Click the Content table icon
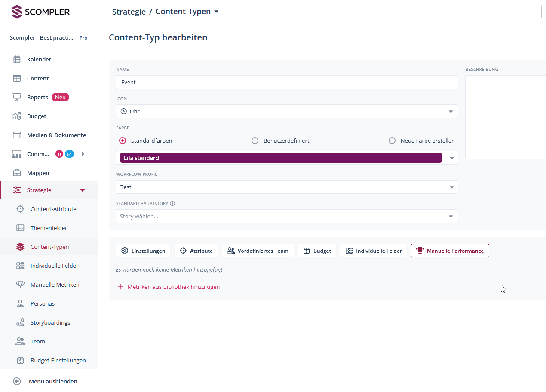This screenshot has height=392, width=546. coord(17,78)
